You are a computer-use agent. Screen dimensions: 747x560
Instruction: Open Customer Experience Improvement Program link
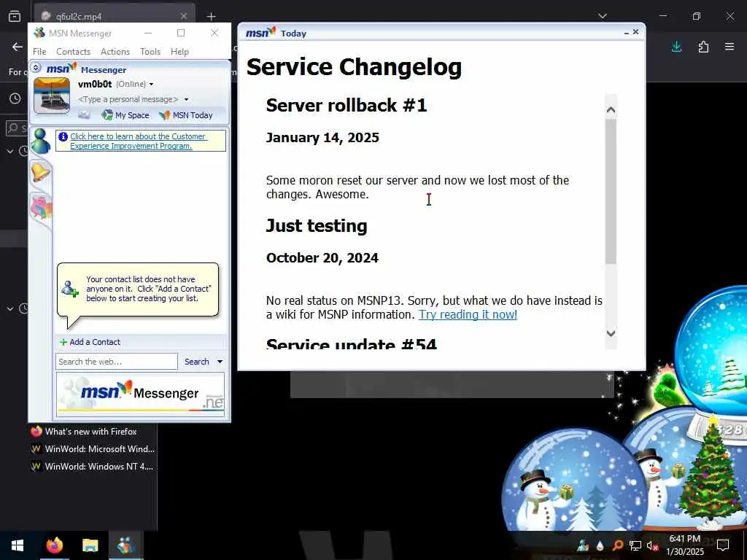(x=138, y=141)
